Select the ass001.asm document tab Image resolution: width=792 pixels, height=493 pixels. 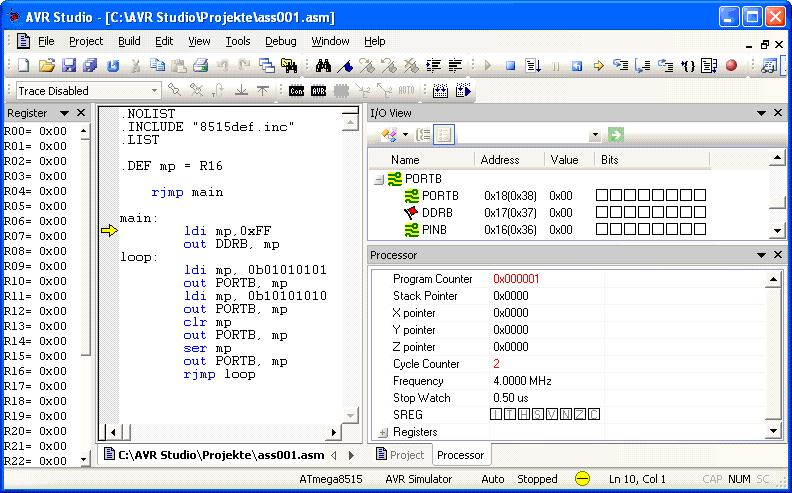[x=214, y=455]
